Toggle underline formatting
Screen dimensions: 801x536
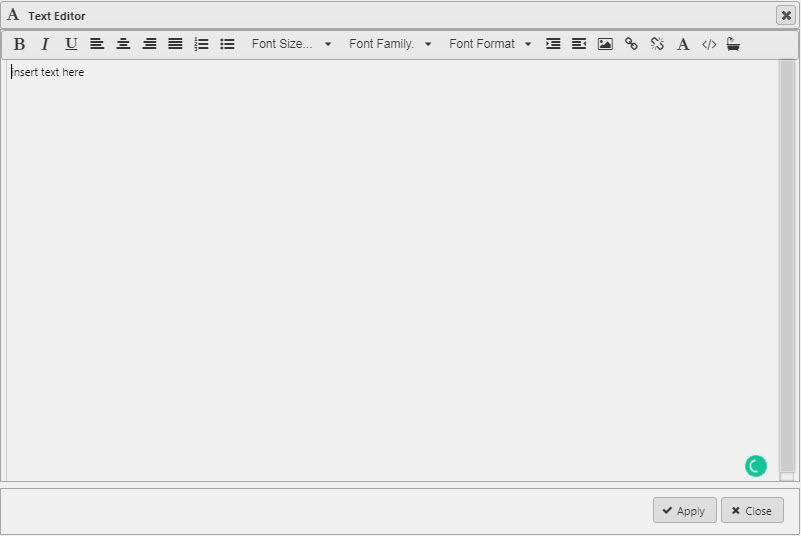coord(71,44)
